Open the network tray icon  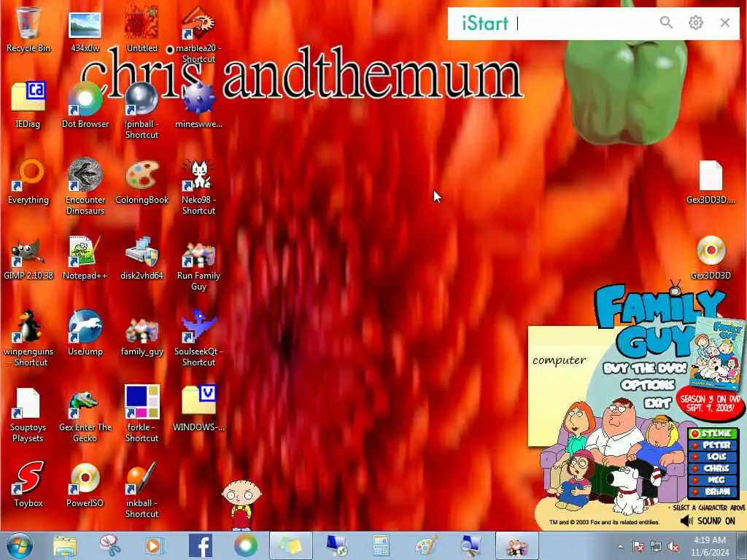(656, 547)
